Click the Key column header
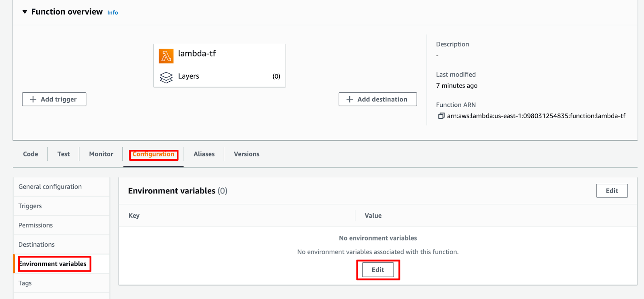The height and width of the screenshot is (299, 644). 134,216
